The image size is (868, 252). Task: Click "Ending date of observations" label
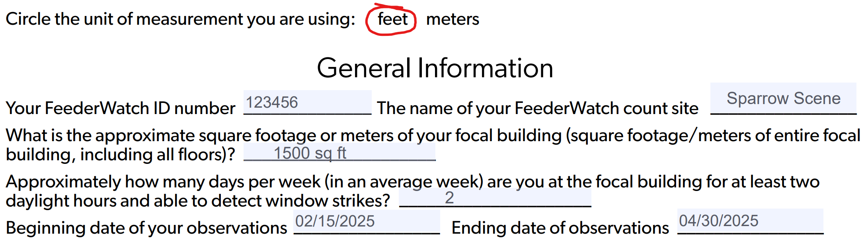point(560,228)
